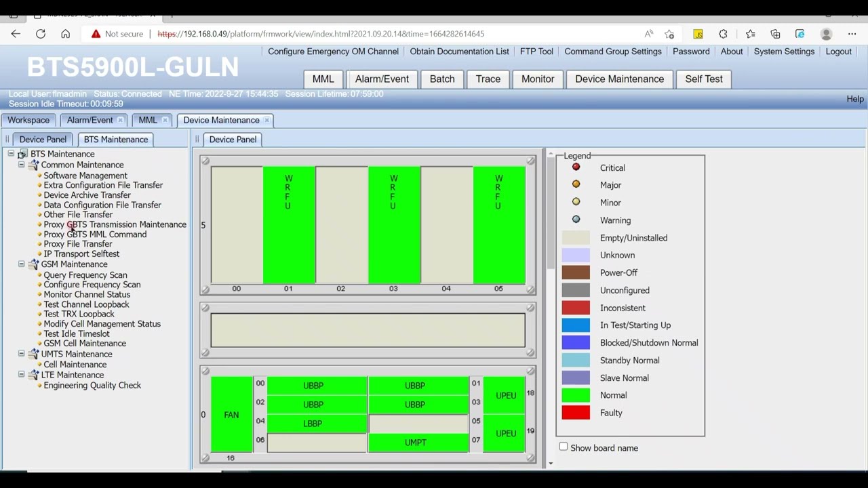Click the brown Power-Off legend swatch
The width and height of the screenshot is (868, 488).
pyautogui.click(x=576, y=272)
